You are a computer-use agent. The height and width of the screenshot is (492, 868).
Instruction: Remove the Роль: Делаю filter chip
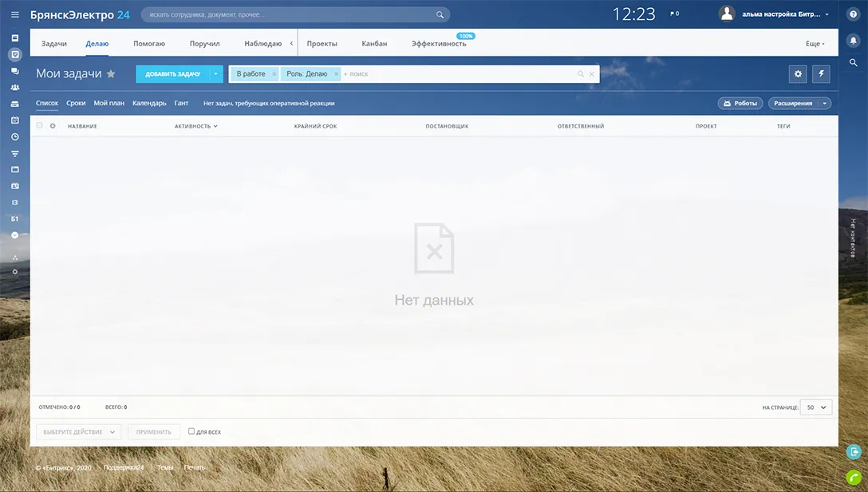(336, 73)
